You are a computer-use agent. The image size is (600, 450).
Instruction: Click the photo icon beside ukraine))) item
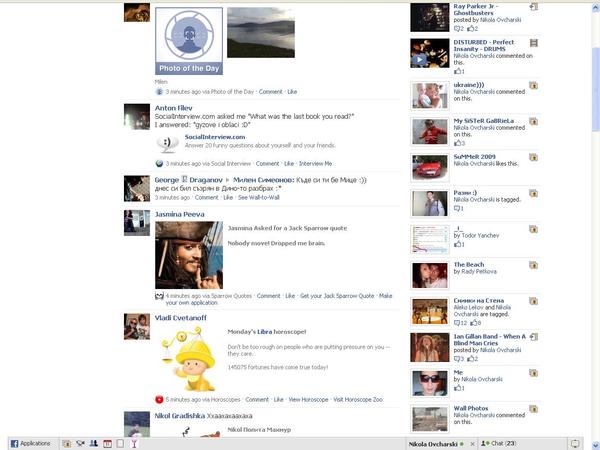534,85
